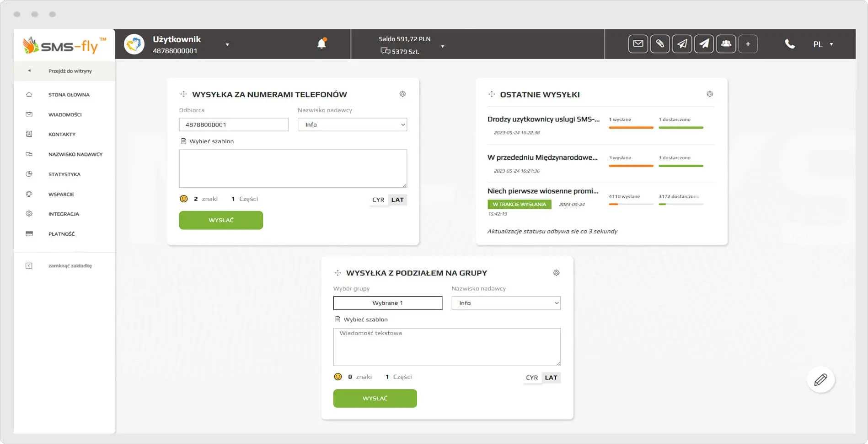Open Kontakty in the sidebar menu
The width and height of the screenshot is (868, 444).
(62, 134)
